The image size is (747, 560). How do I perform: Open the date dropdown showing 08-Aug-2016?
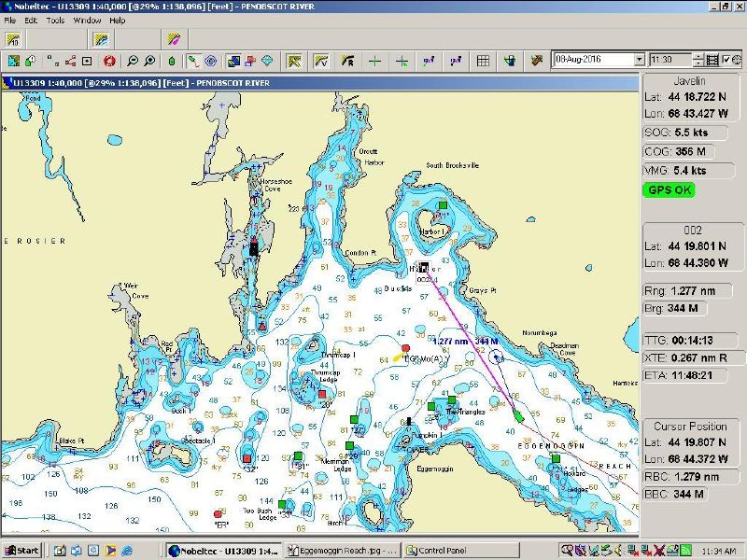(639, 60)
